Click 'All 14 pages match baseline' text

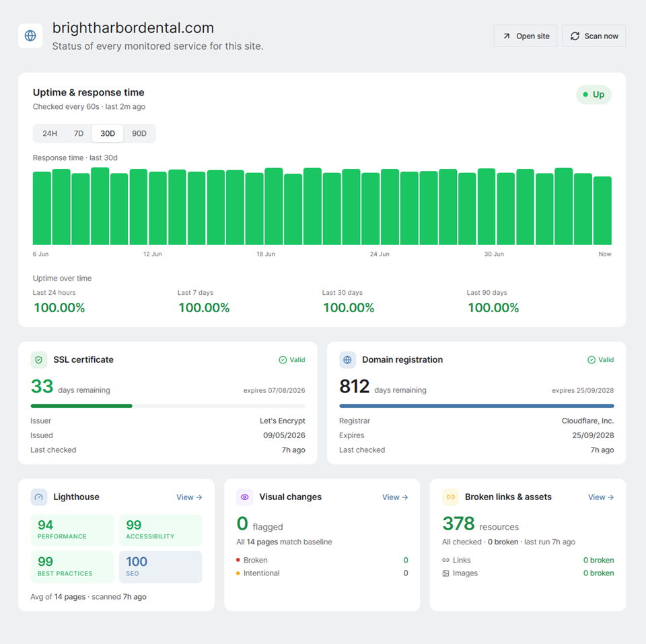pos(284,542)
